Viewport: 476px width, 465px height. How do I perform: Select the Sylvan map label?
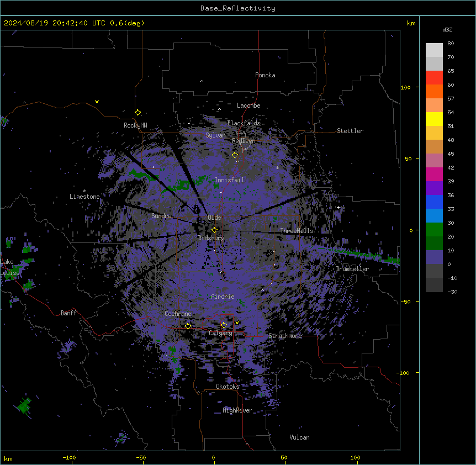(215, 135)
